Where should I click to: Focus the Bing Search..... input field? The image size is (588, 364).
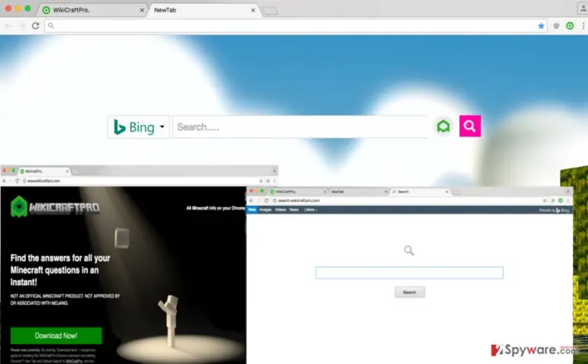click(x=299, y=127)
